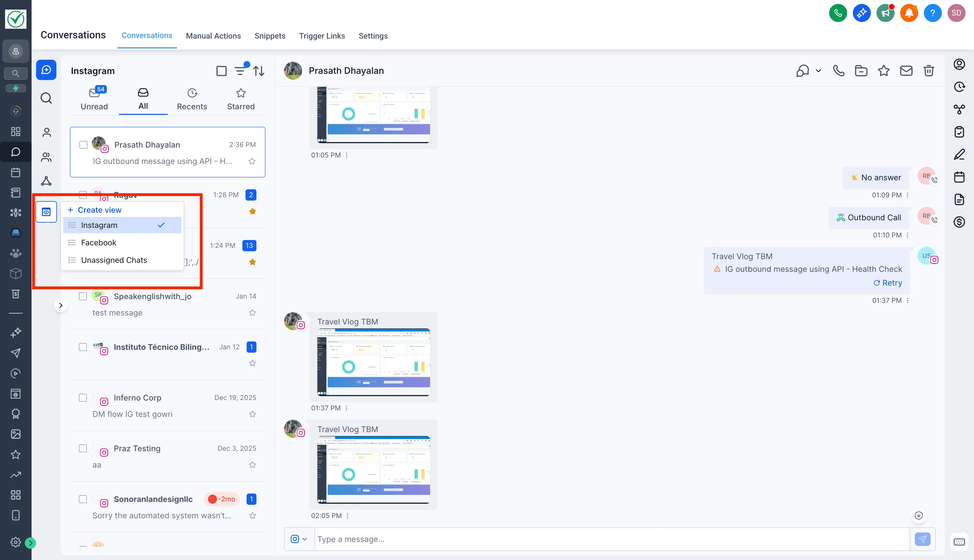Open the headset assignment dropdown

click(x=807, y=70)
